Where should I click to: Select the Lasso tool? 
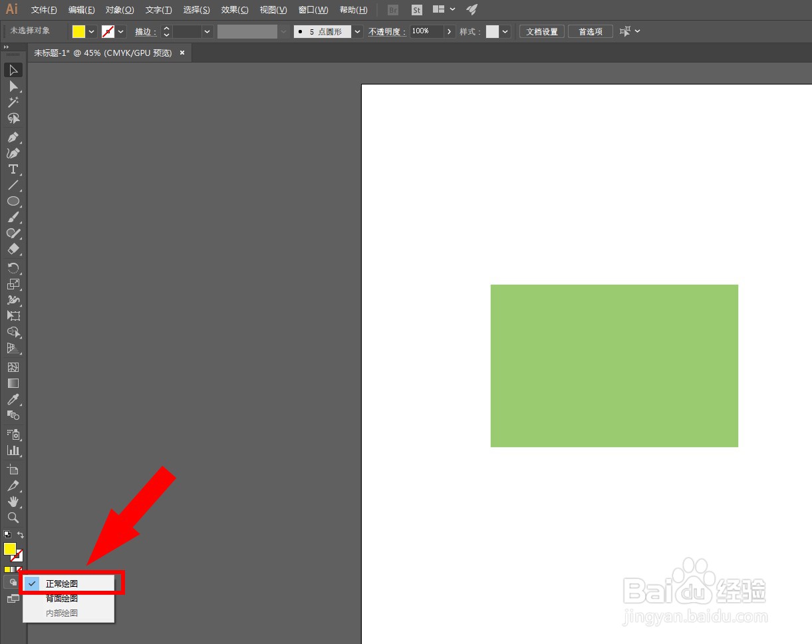click(13, 118)
